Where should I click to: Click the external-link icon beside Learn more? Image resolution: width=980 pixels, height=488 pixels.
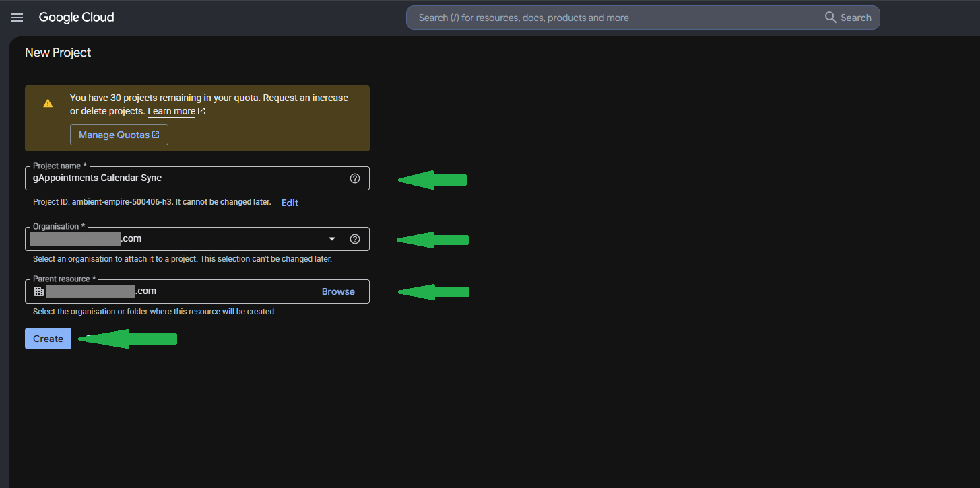pos(201,111)
